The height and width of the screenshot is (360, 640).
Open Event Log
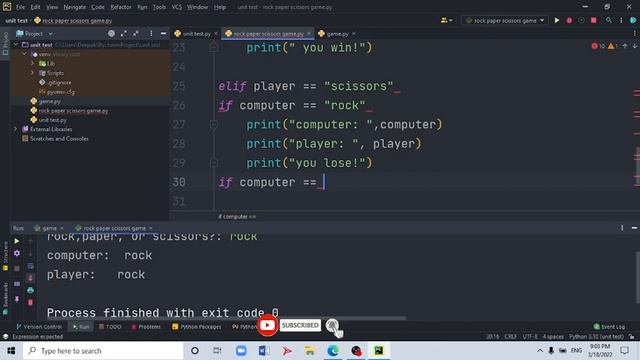coord(609,327)
